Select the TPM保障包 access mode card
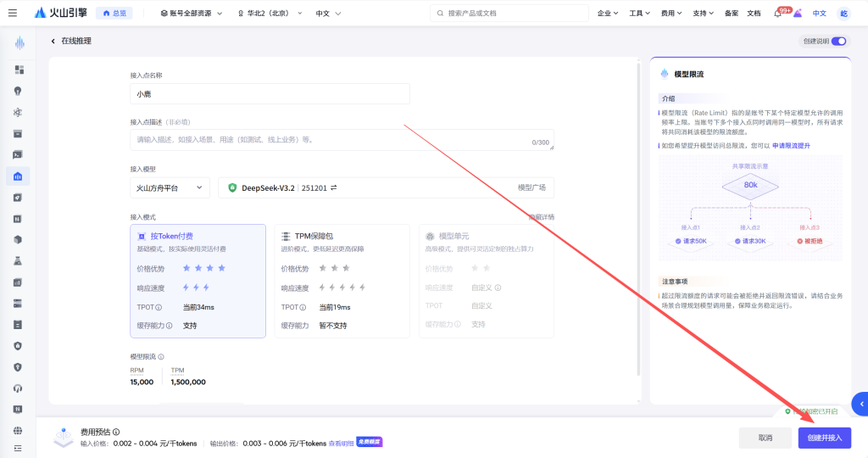This screenshot has width=868, height=458. click(x=342, y=281)
